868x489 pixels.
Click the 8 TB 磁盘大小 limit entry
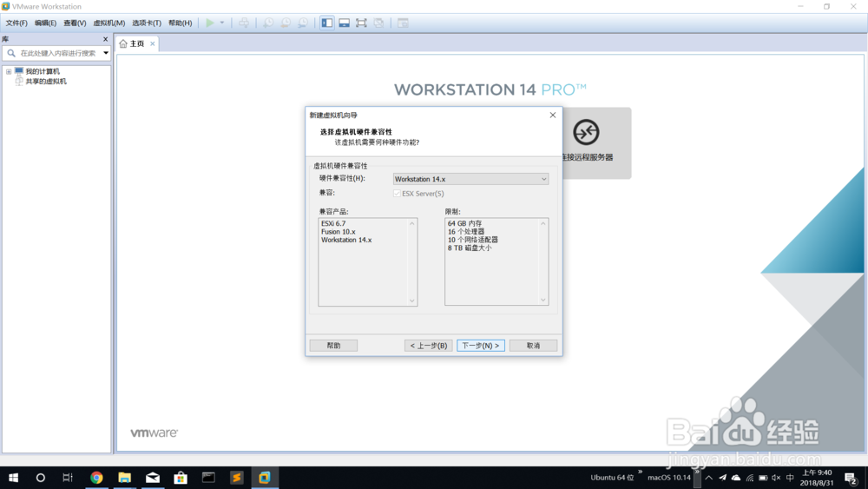[470, 248]
